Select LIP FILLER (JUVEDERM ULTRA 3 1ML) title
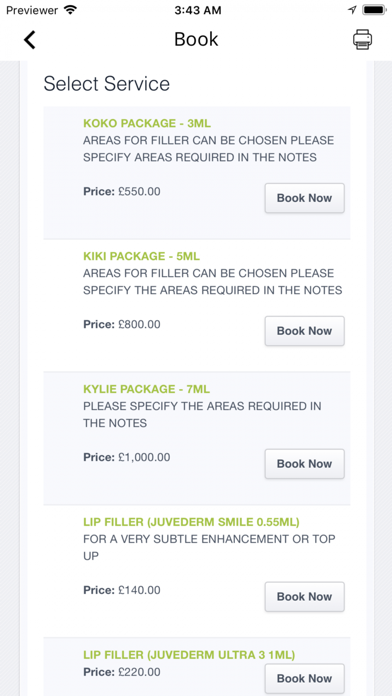The height and width of the screenshot is (696, 392). [189, 655]
